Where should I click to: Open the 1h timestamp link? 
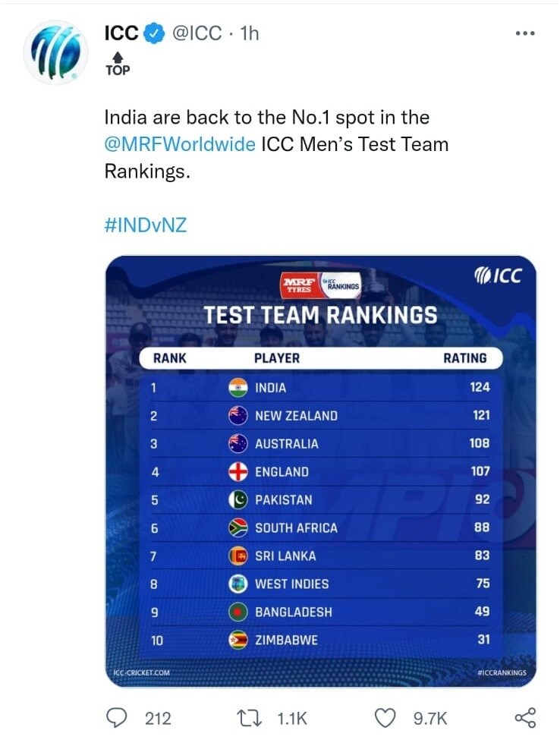pyautogui.click(x=250, y=33)
